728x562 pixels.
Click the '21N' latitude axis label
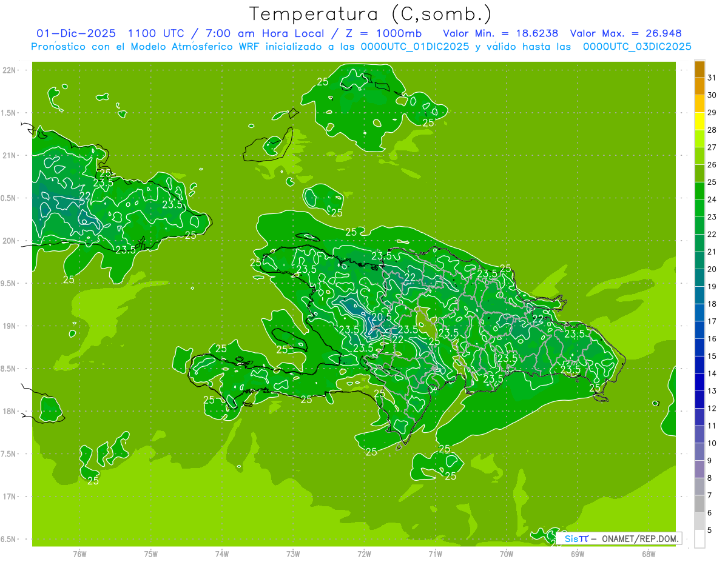(x=10, y=155)
